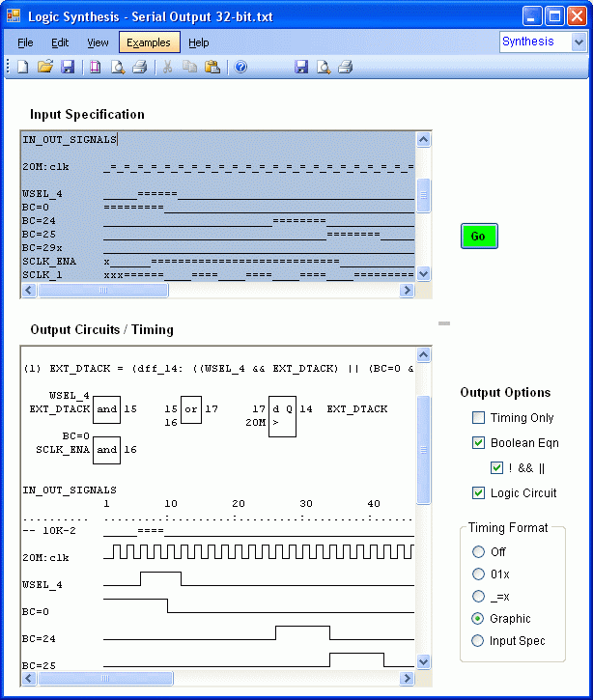Click the second Save icon for output
The image size is (593, 700).
[x=301, y=67]
